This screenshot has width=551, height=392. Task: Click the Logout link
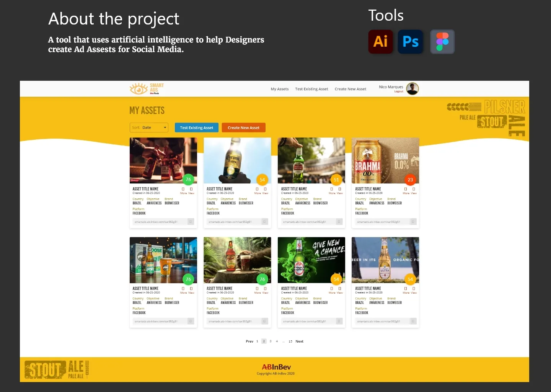click(399, 91)
